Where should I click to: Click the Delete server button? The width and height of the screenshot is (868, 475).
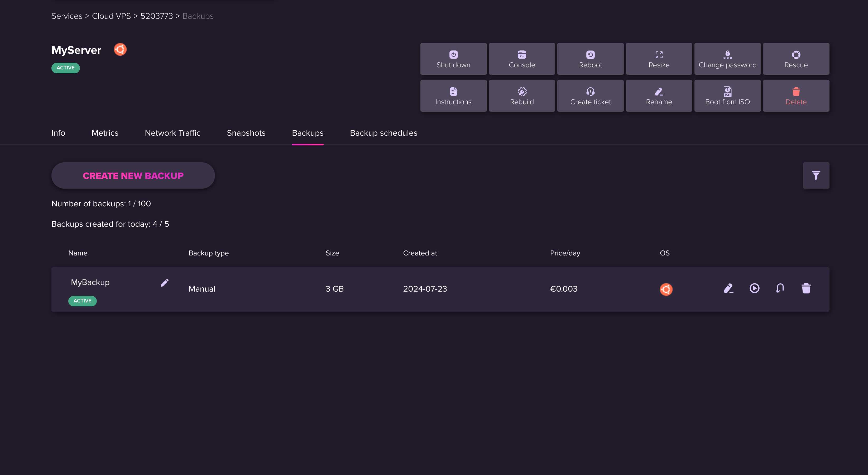[x=796, y=95]
